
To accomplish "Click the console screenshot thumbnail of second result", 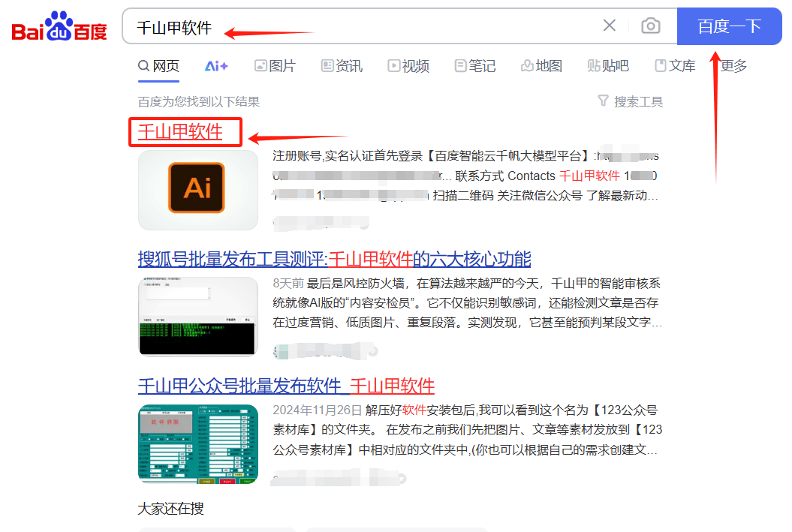I will pyautogui.click(x=198, y=317).
